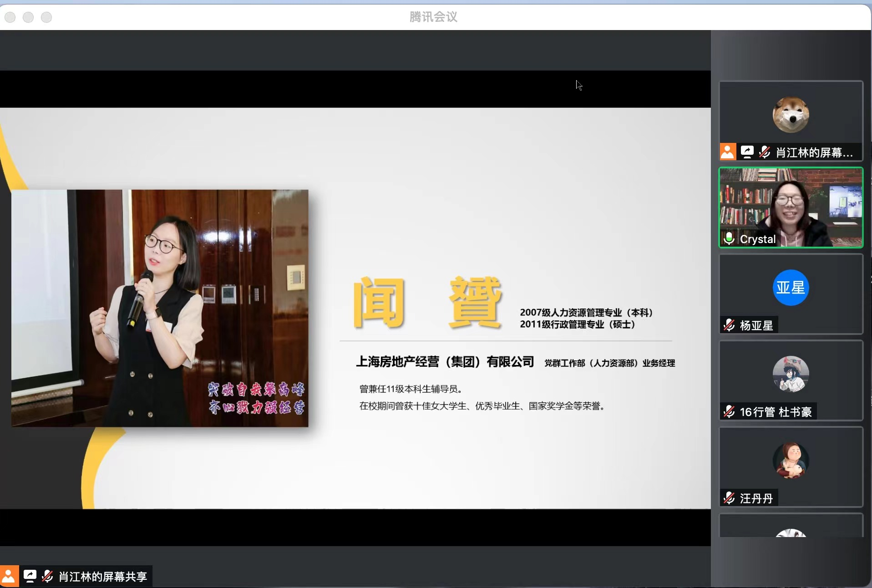Click the 肖江林的屏幕共享 label at bottom

[x=103, y=577]
